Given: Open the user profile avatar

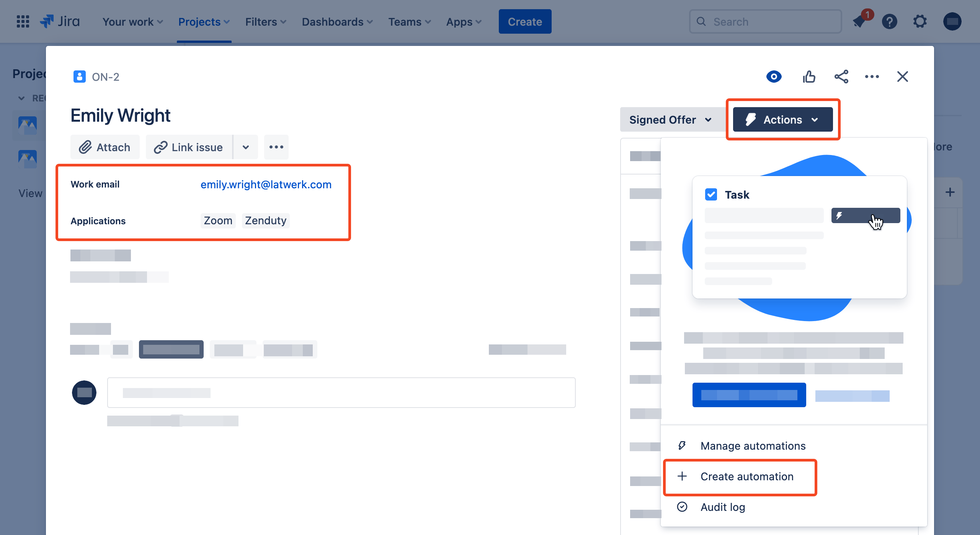Looking at the screenshot, I should (952, 21).
